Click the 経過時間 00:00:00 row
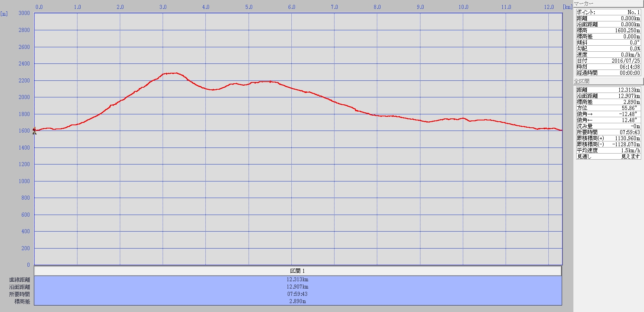 click(608, 73)
